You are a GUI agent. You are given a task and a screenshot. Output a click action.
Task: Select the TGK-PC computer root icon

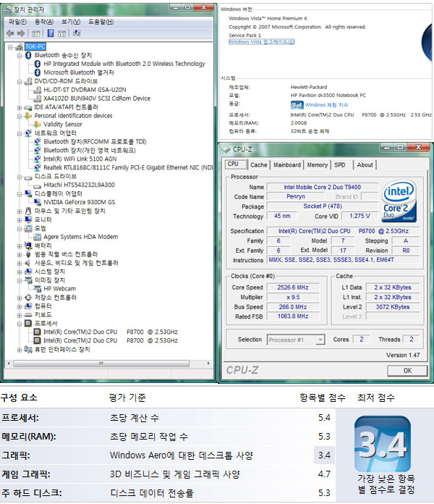(x=20, y=46)
